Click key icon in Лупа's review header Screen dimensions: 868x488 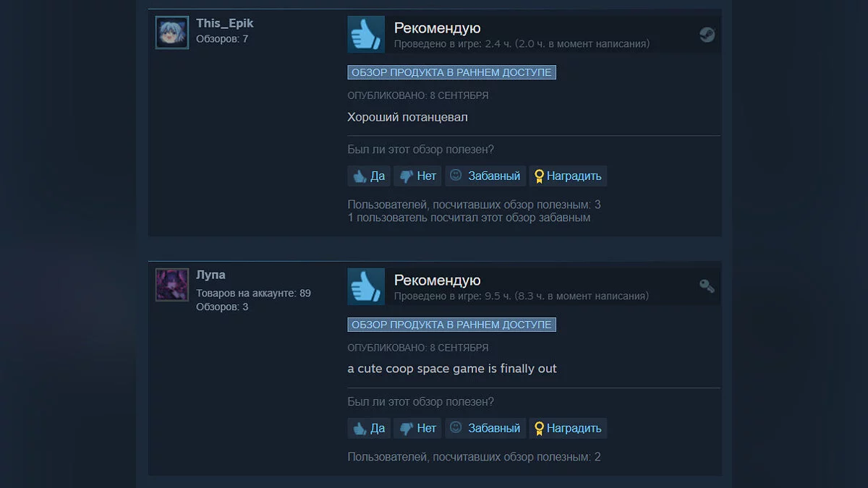[707, 286]
